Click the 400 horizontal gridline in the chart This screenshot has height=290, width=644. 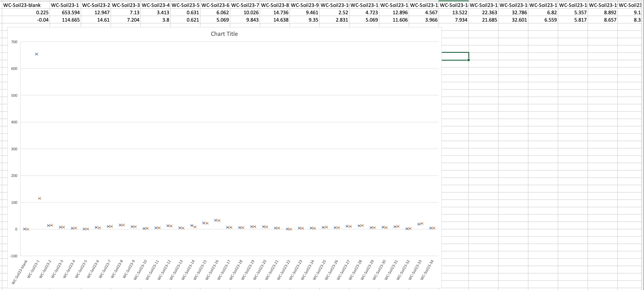click(x=225, y=122)
